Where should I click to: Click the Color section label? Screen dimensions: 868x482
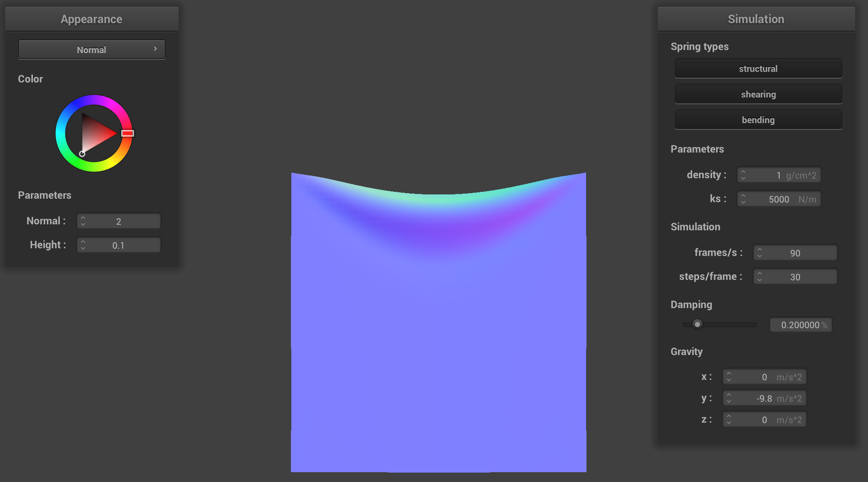[x=30, y=79]
